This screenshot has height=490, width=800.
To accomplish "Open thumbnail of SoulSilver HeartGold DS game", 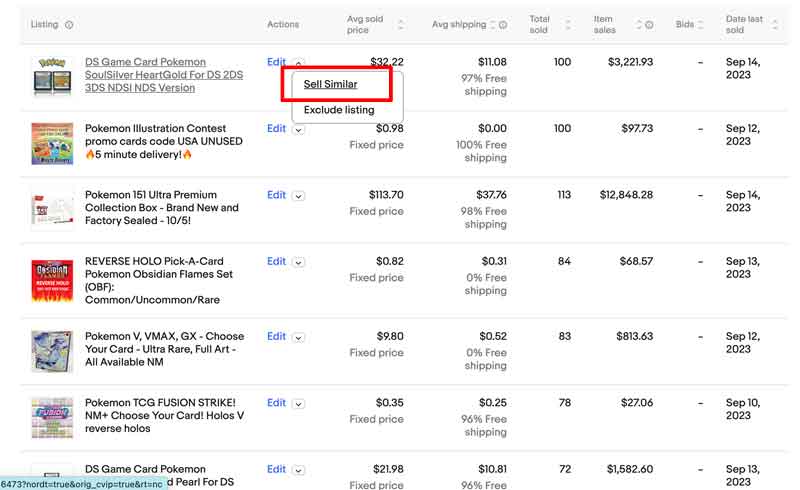I will coord(52,77).
